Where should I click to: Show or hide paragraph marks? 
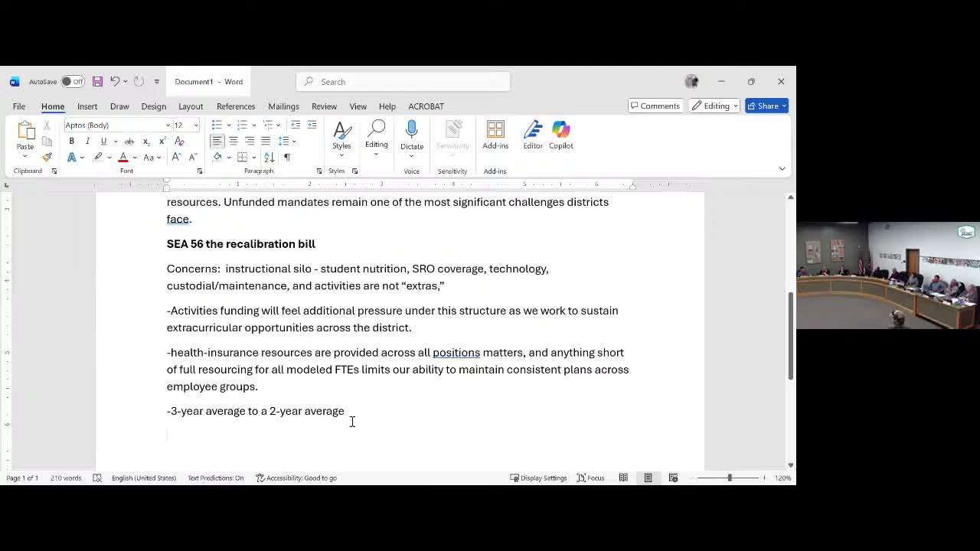[287, 158]
